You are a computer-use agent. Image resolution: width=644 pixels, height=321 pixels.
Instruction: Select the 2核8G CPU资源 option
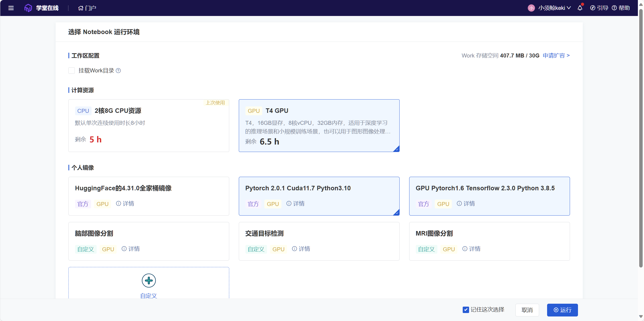pyautogui.click(x=149, y=126)
